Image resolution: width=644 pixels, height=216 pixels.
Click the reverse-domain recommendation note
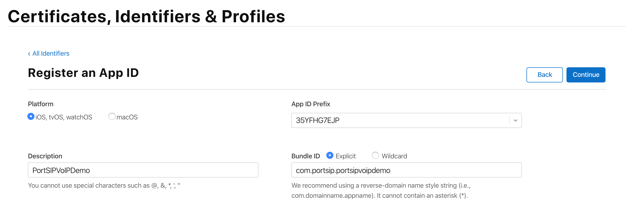pos(381,190)
